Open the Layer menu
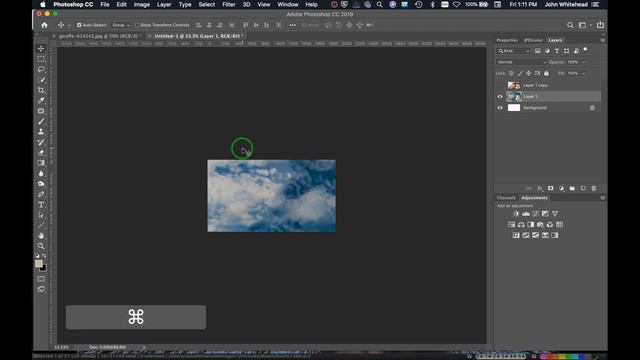 tap(164, 4)
